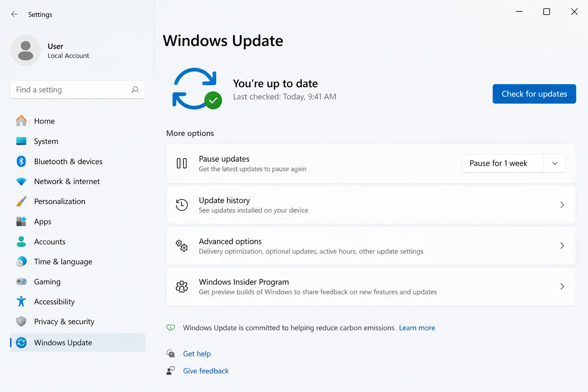Screen dimensions: 588x392
Task: Click Pause for 1 week button
Action: pyautogui.click(x=503, y=163)
